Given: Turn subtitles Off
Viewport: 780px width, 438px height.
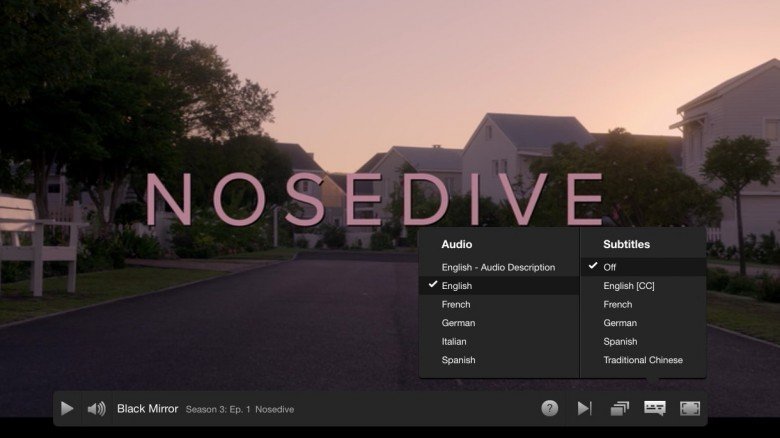Looking at the screenshot, I should [643, 267].
